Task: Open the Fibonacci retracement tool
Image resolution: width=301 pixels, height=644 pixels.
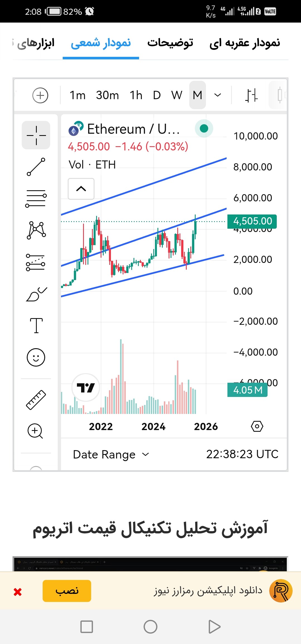Action: (x=36, y=199)
